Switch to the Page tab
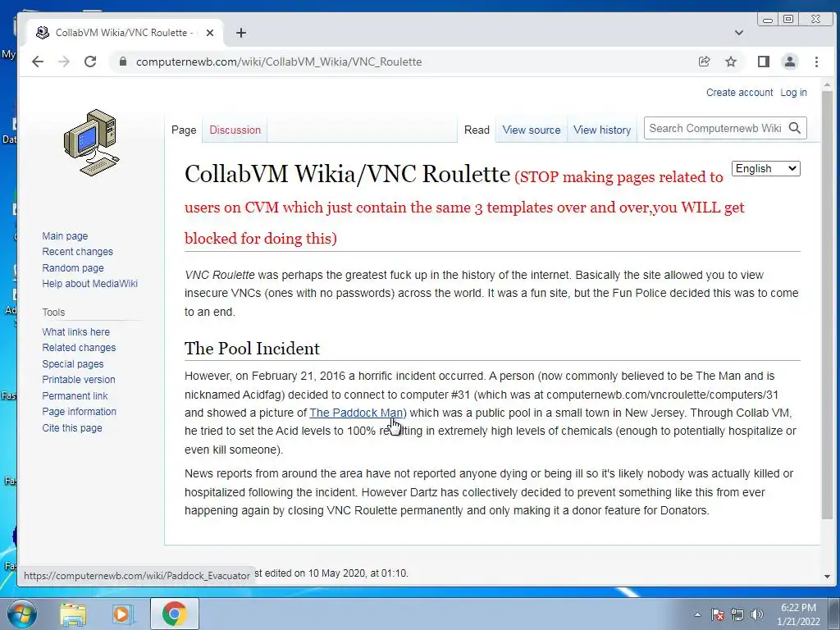This screenshot has height=630, width=840. pos(184,130)
